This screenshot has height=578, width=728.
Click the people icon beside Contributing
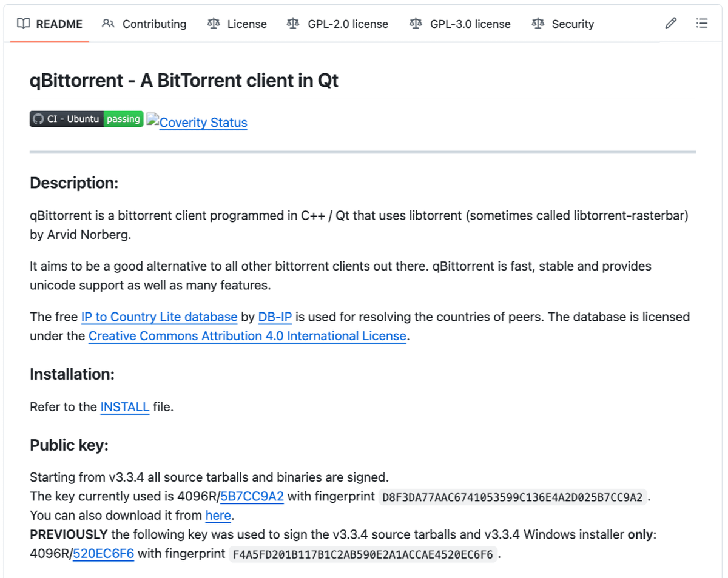pos(109,24)
